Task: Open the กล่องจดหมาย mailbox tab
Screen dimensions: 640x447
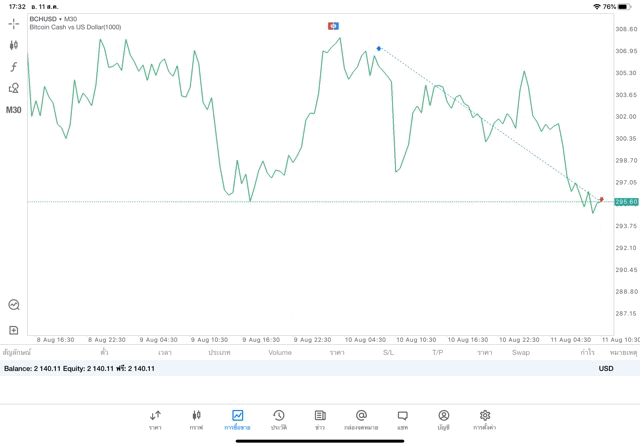Action: point(361,420)
